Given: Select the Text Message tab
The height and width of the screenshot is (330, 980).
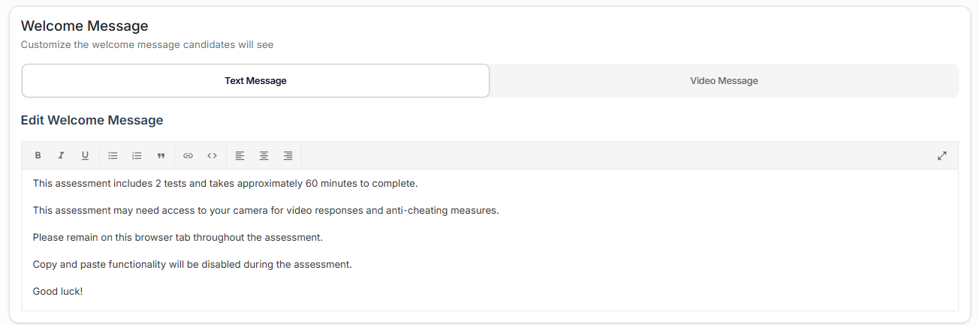Looking at the screenshot, I should pyautogui.click(x=255, y=81).
